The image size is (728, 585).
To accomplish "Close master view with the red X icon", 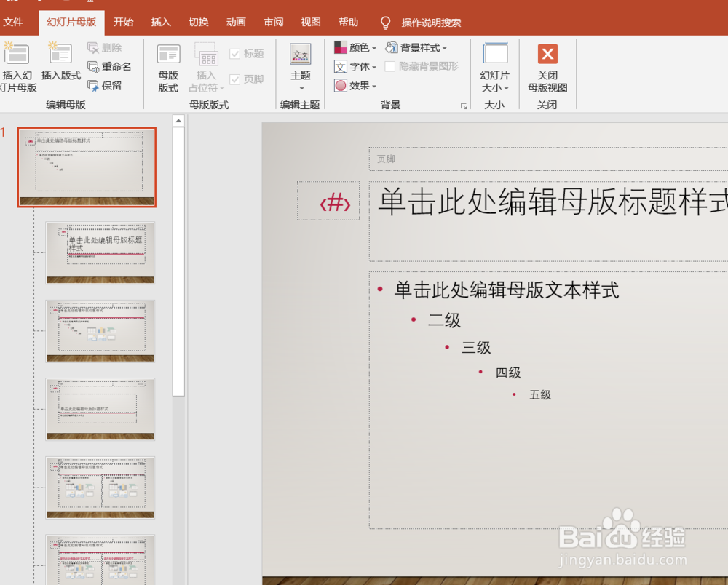I will (x=547, y=54).
